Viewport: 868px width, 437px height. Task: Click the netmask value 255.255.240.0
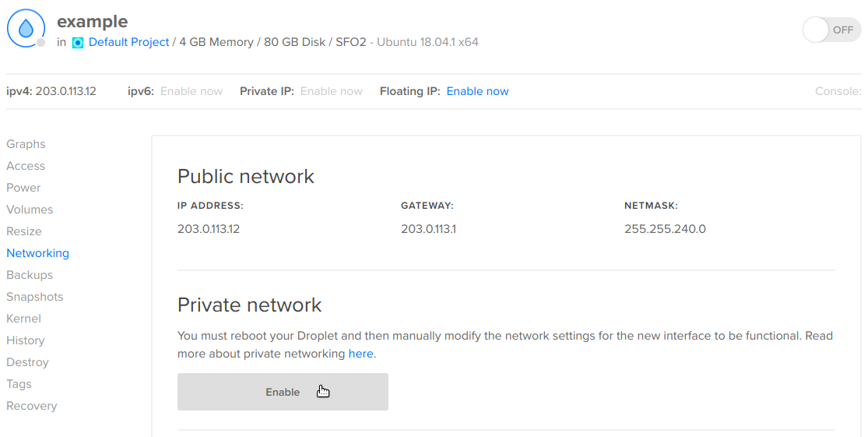coord(665,229)
